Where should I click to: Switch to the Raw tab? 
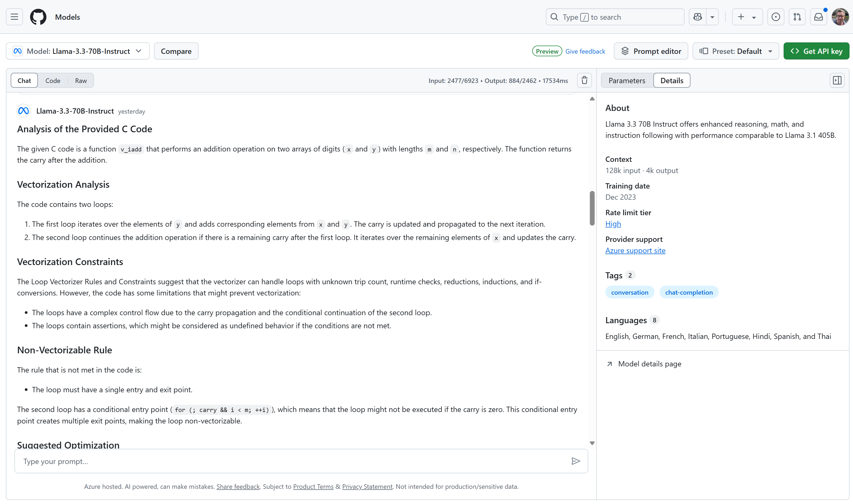click(x=81, y=81)
